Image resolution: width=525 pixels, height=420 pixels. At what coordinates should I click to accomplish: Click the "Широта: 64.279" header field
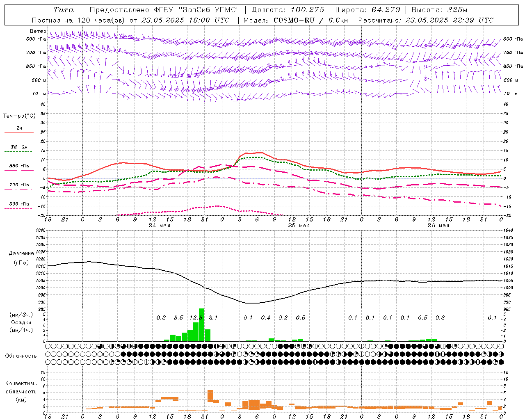(367, 10)
